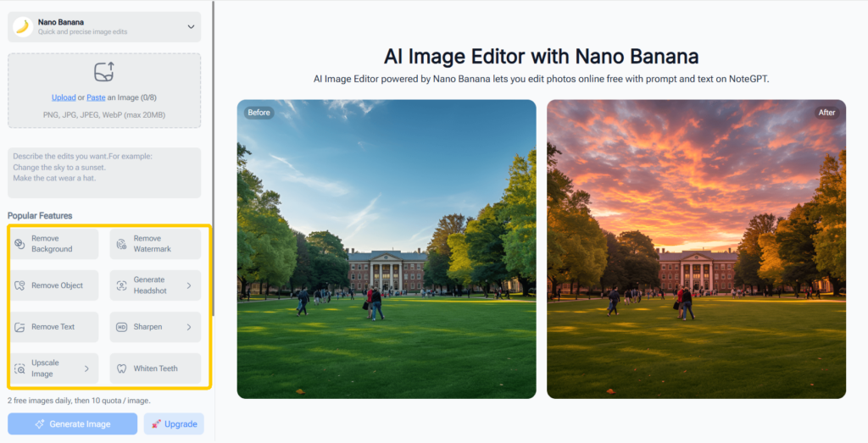Click the Upload link
This screenshot has height=443, width=868.
coord(64,97)
